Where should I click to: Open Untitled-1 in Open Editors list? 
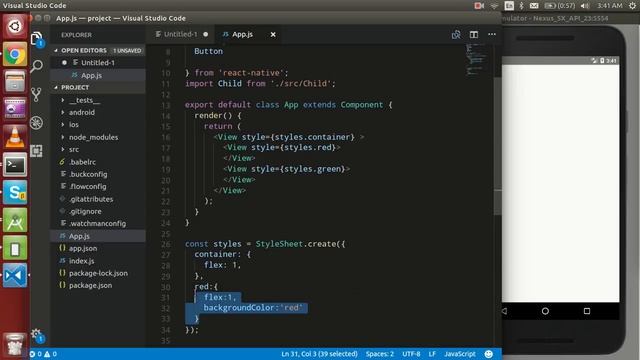[98, 62]
